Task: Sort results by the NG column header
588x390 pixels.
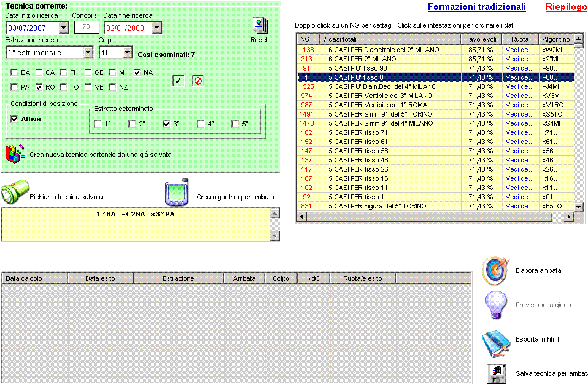Action: pyautogui.click(x=308, y=39)
